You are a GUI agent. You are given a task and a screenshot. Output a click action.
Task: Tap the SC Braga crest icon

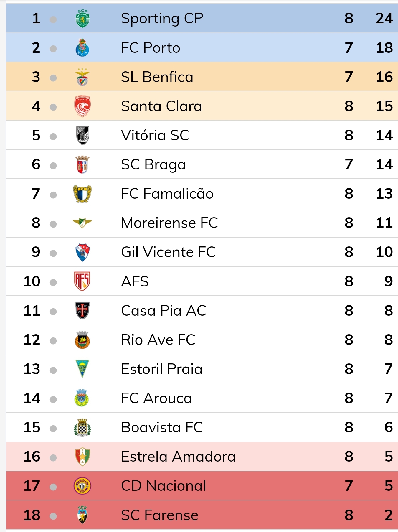82,164
